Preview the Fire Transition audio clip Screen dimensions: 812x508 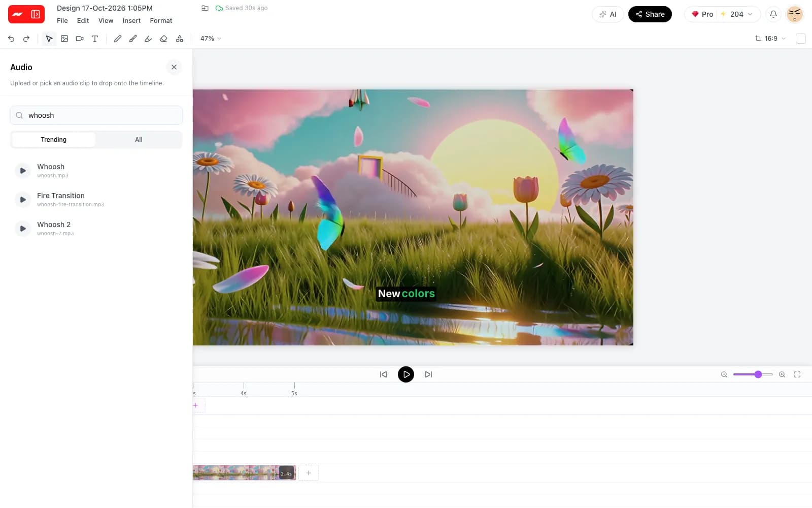coord(23,200)
